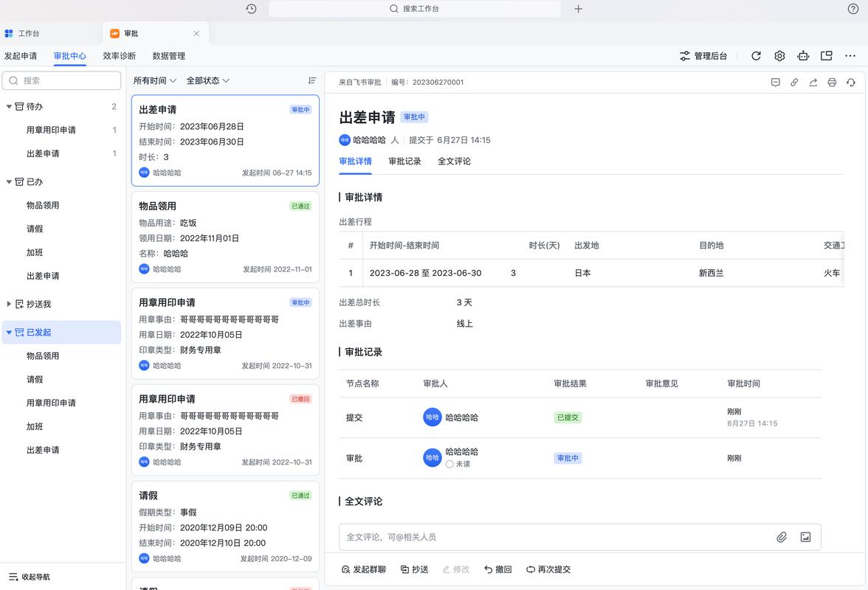
Task: Select 出差申请 under 待办
Action: pos(61,153)
